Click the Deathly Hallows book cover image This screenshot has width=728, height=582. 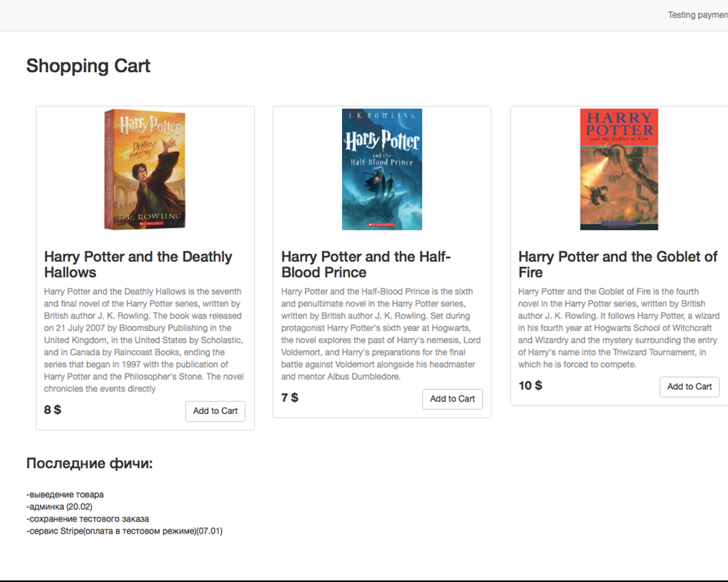(145, 169)
